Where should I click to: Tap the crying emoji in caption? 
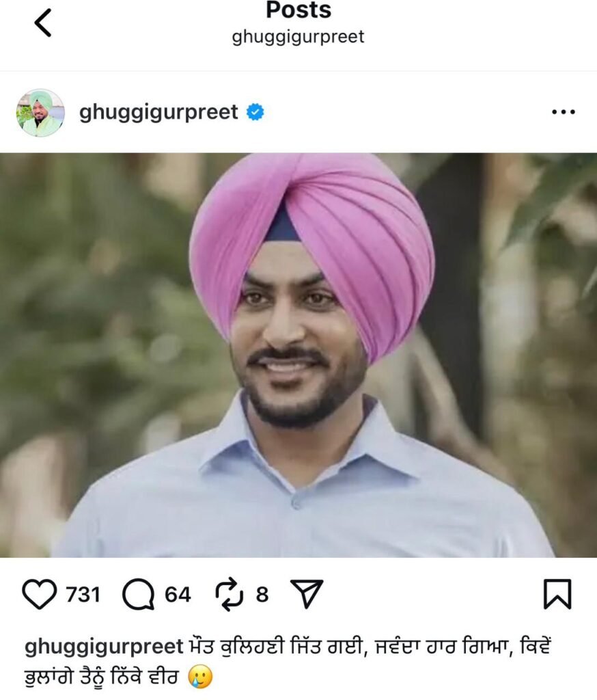[x=200, y=677]
